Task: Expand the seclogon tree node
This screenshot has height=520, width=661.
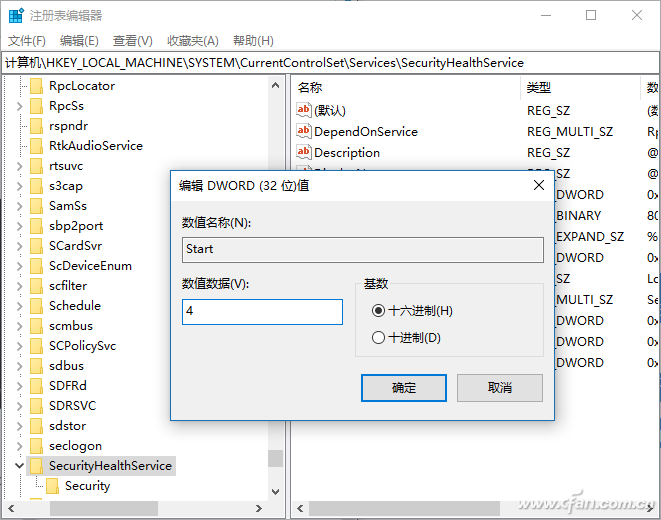Action: (x=19, y=446)
